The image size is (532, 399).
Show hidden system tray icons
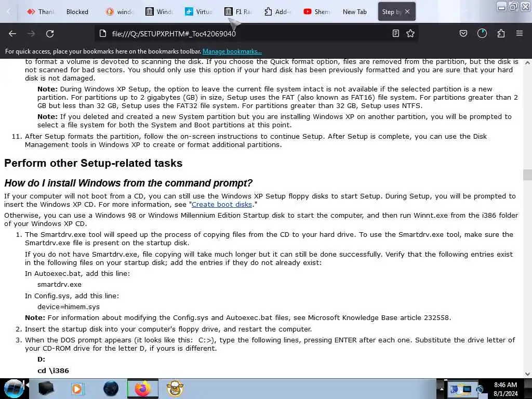tap(442, 389)
